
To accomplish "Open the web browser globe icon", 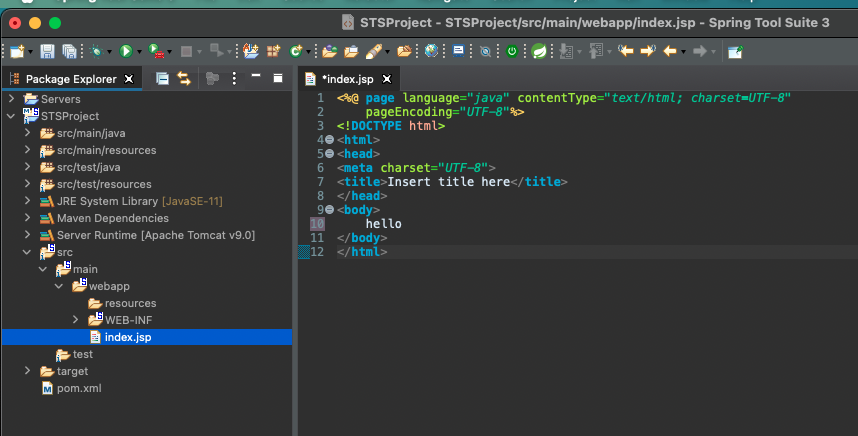I will 431,51.
